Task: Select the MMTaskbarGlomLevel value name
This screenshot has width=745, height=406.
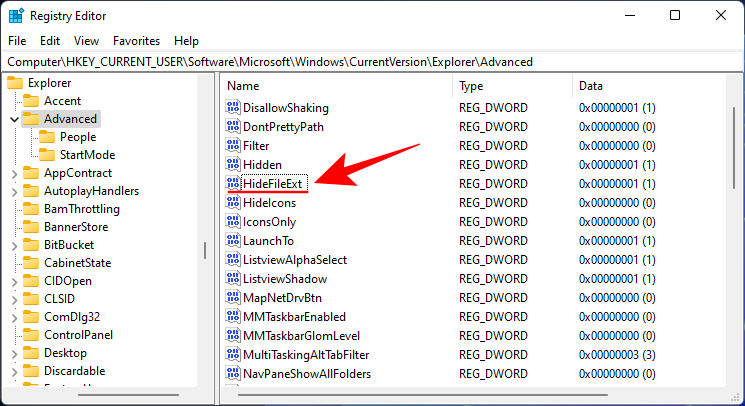Action: click(301, 336)
